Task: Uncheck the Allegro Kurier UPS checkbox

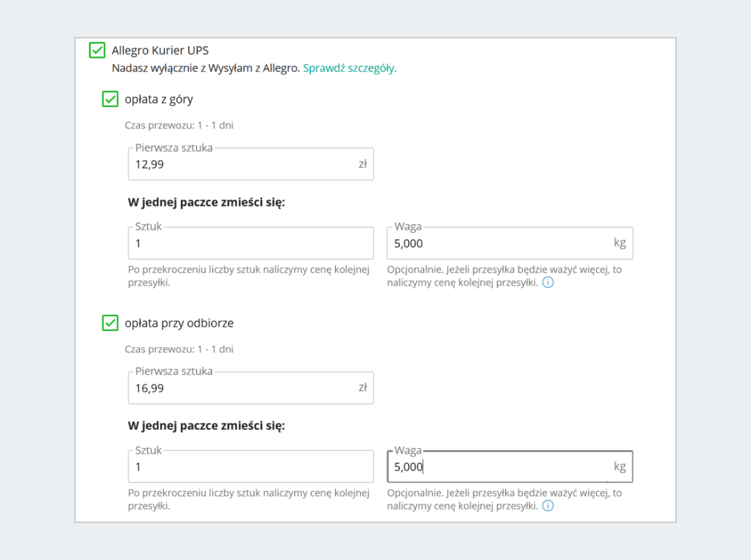Action: (97, 50)
